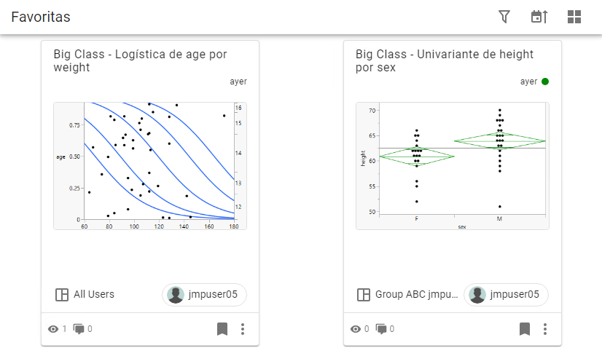Switch to grid view layout icon
602x364 pixels.
574,17
